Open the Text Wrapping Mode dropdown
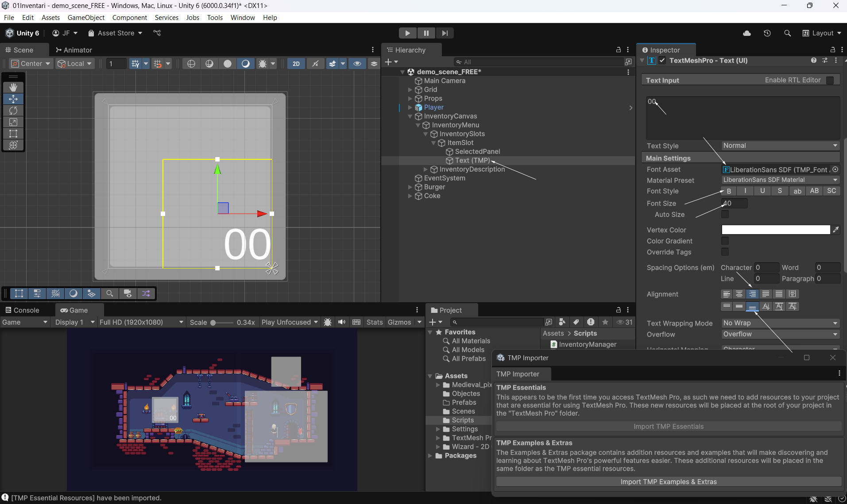Viewport: 847px width, 504px height. pos(780,323)
